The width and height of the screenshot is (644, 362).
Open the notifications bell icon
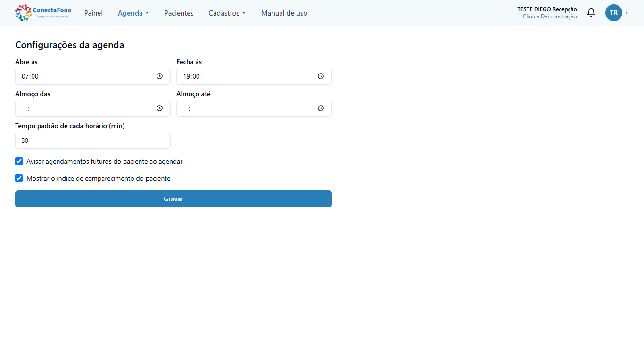pyautogui.click(x=591, y=13)
